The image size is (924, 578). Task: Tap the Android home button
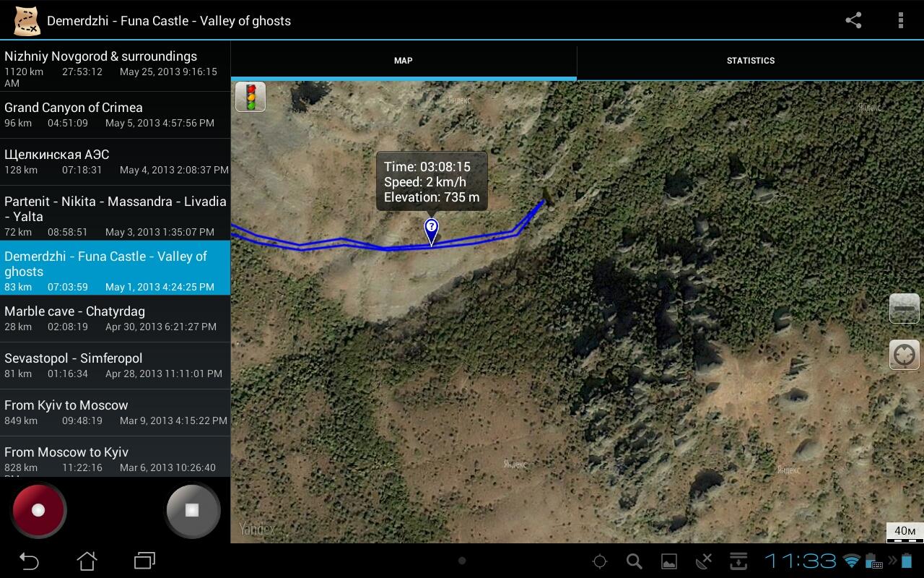coord(87,561)
